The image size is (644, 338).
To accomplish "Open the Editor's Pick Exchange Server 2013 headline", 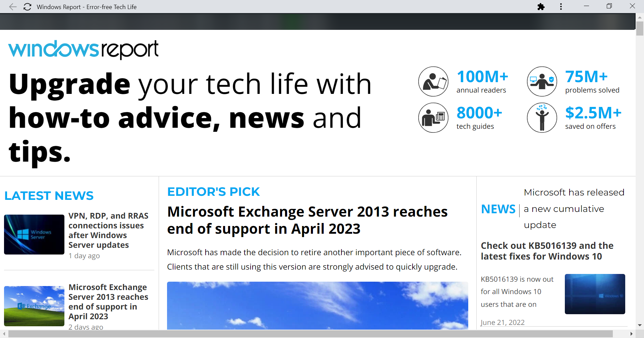I will pyautogui.click(x=307, y=220).
